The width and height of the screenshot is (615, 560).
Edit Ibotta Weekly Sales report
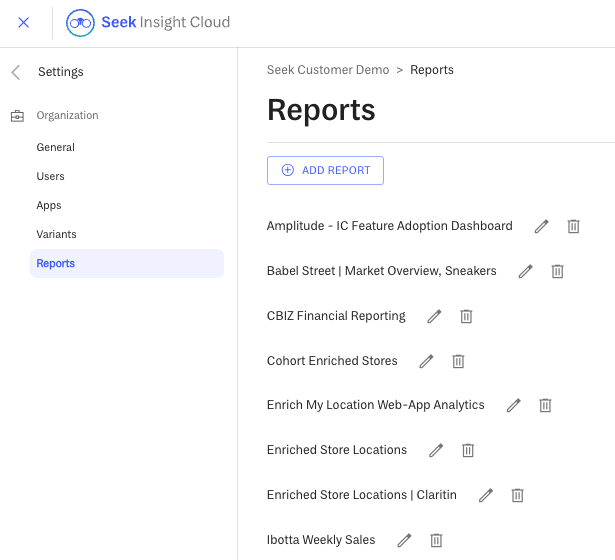pos(404,540)
